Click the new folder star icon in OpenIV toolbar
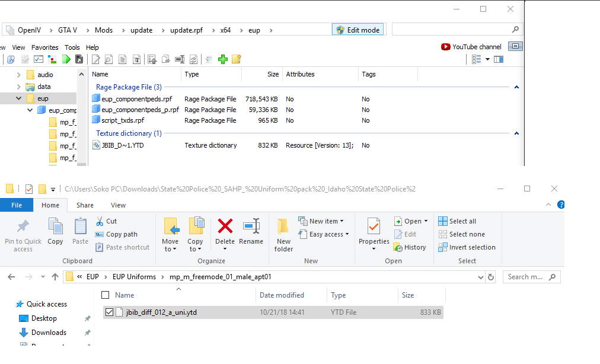The image size is (600, 364). click(x=237, y=59)
